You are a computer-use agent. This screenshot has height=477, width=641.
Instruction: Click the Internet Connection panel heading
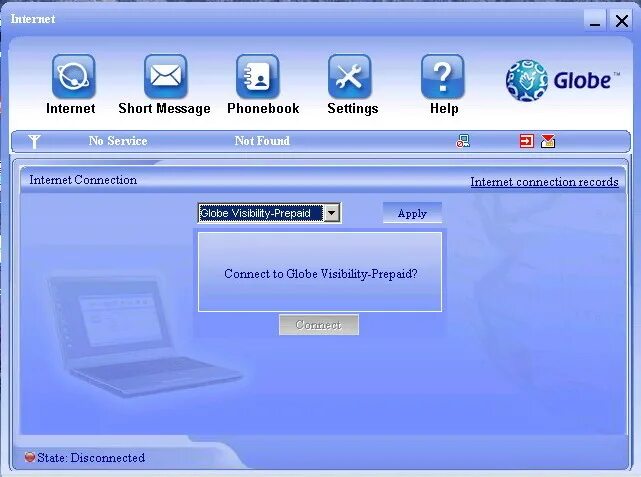pyautogui.click(x=83, y=180)
